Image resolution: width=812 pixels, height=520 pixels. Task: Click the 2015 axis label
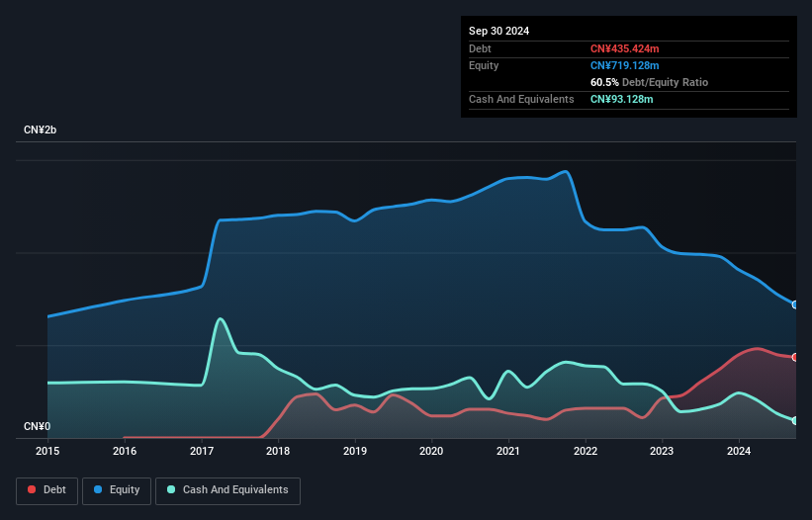point(47,451)
